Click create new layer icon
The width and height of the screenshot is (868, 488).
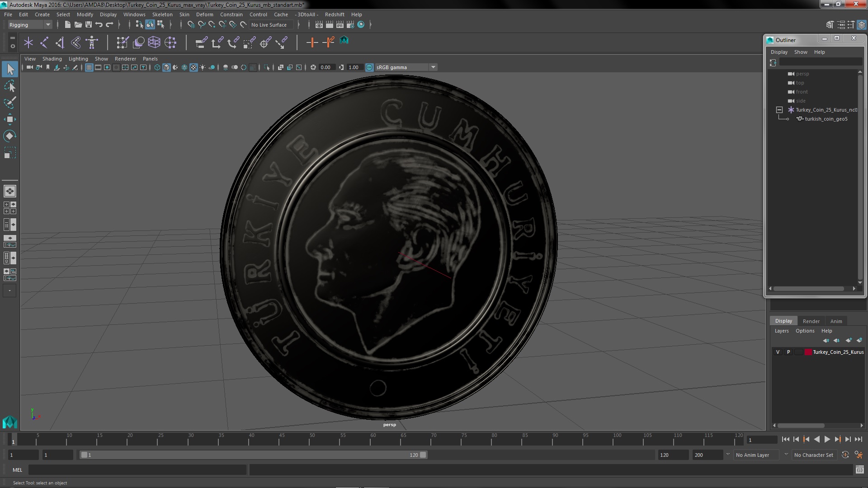coord(849,340)
